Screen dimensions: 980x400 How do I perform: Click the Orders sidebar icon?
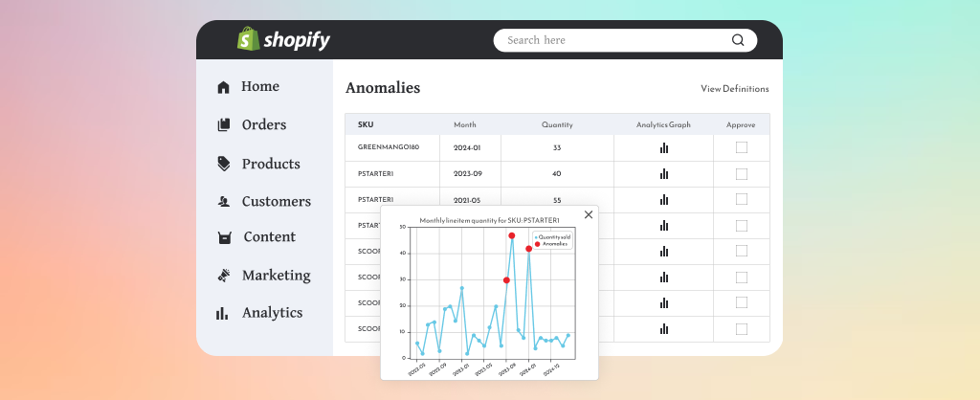click(224, 124)
